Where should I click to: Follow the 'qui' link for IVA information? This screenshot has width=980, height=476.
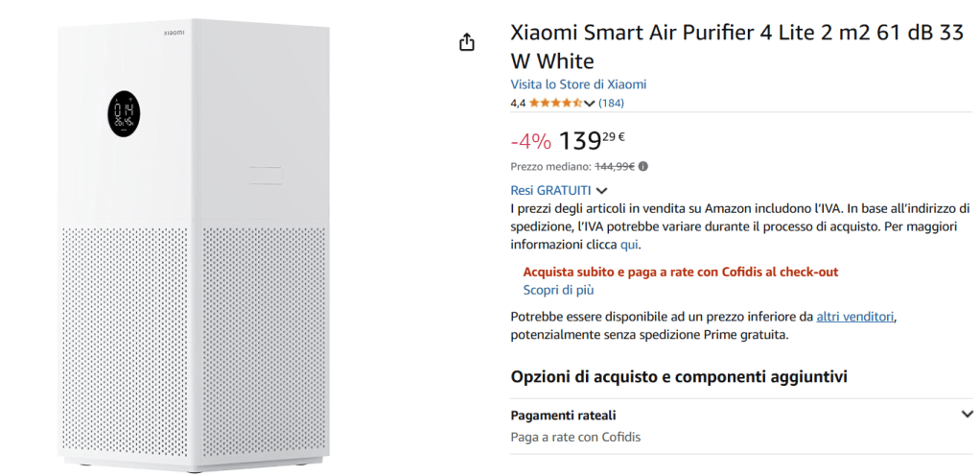tap(629, 245)
